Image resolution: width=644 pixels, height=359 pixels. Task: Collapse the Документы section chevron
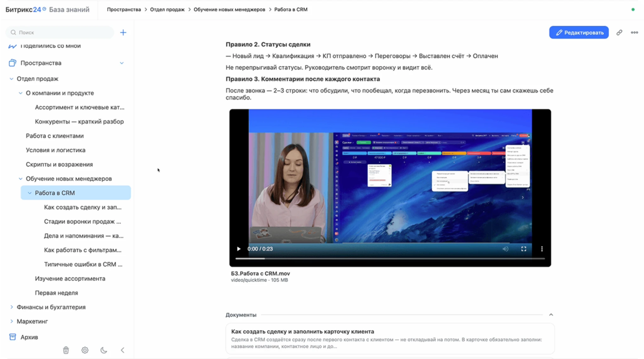click(x=551, y=315)
